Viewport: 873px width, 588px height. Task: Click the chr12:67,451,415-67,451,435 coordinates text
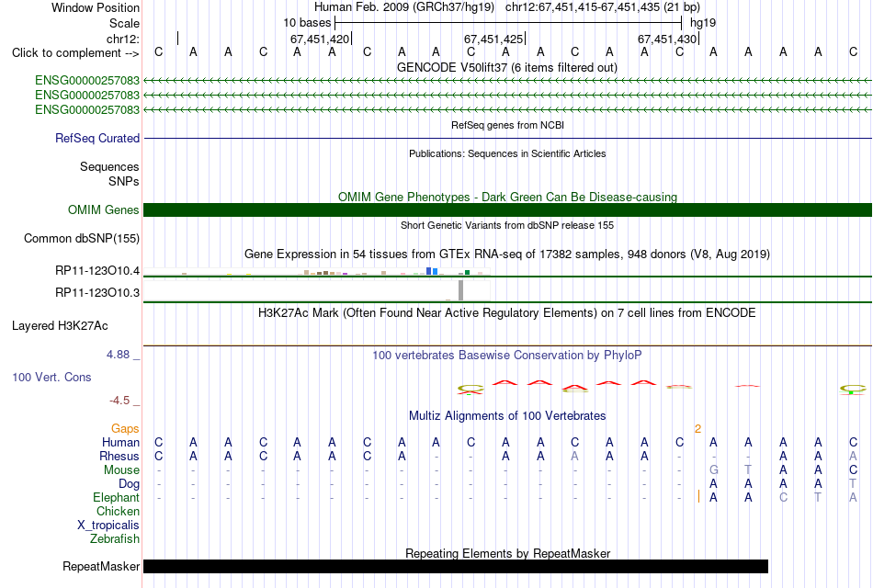603,7
